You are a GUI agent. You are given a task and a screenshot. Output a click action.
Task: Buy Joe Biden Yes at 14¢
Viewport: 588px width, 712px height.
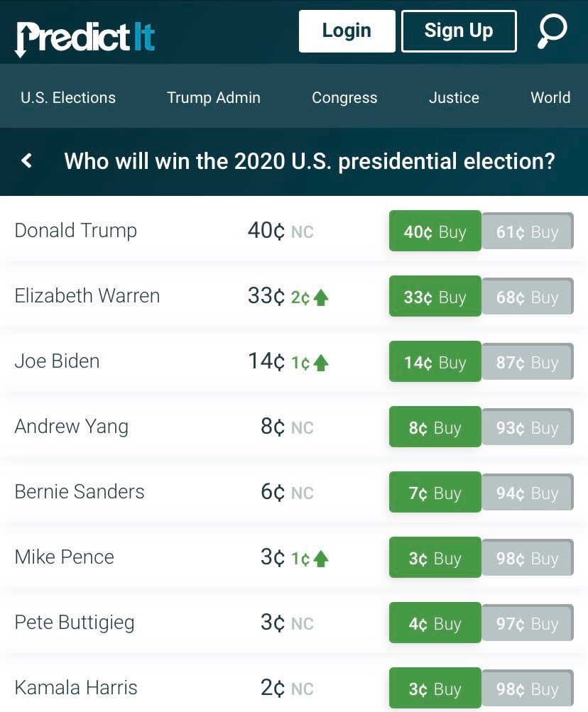(x=435, y=362)
